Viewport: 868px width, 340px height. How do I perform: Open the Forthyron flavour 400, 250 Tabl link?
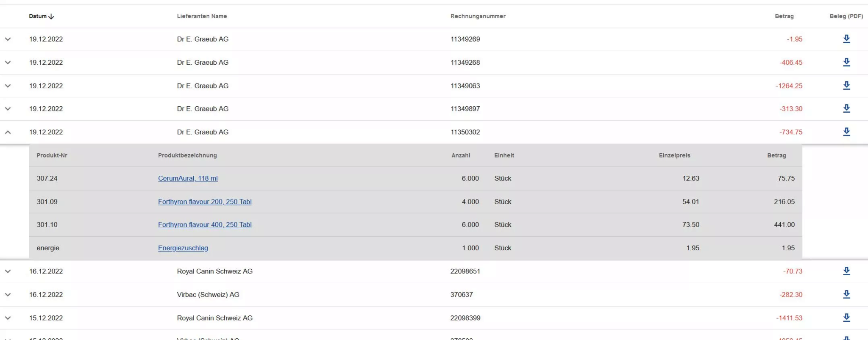pyautogui.click(x=205, y=224)
